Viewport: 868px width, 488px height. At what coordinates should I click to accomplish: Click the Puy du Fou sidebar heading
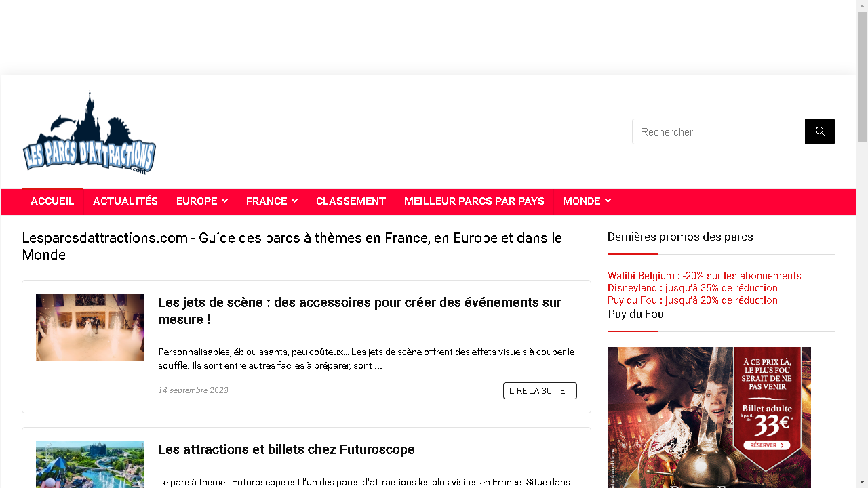635,314
